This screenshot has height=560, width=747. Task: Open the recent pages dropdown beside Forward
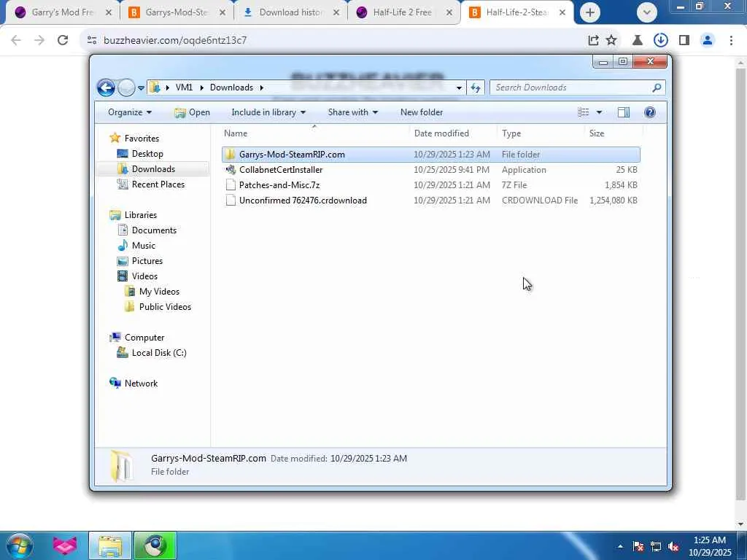[x=141, y=88]
